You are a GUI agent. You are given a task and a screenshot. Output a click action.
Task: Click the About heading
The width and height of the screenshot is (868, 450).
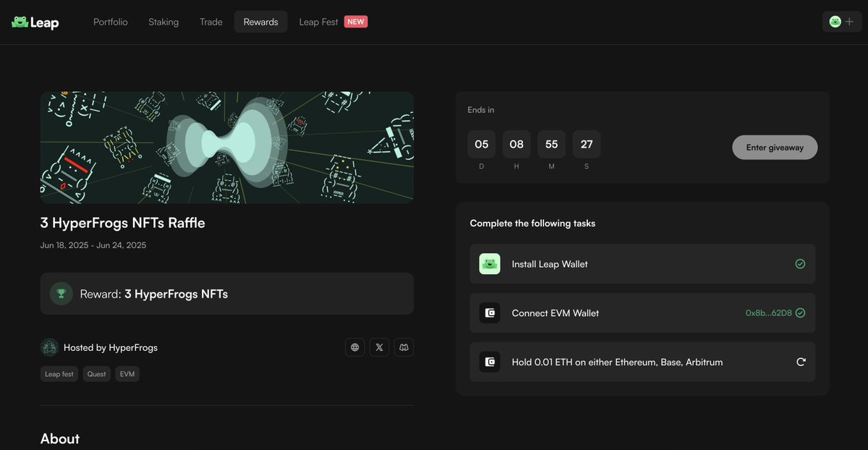[60, 438]
